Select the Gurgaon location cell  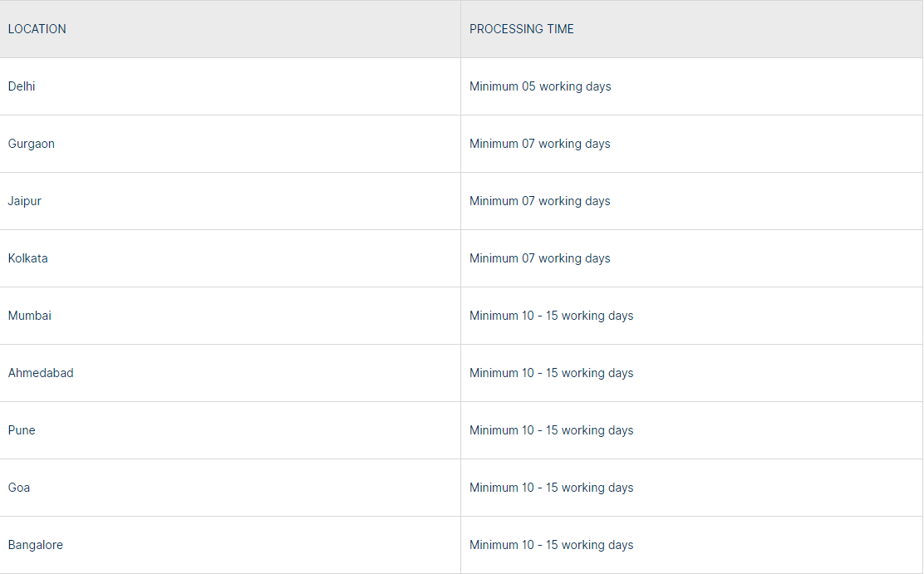230,144
